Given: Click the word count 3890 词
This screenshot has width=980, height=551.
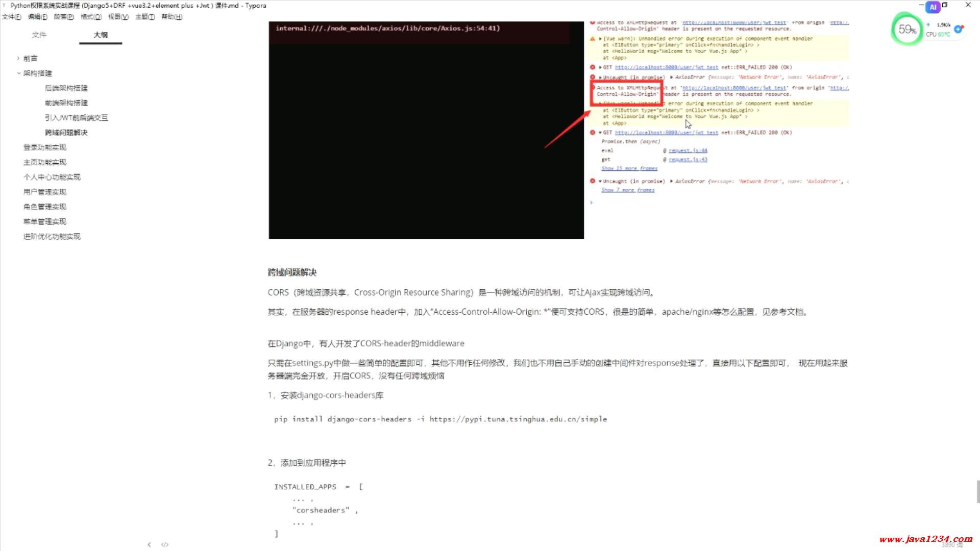Looking at the screenshot, I should point(952,545).
